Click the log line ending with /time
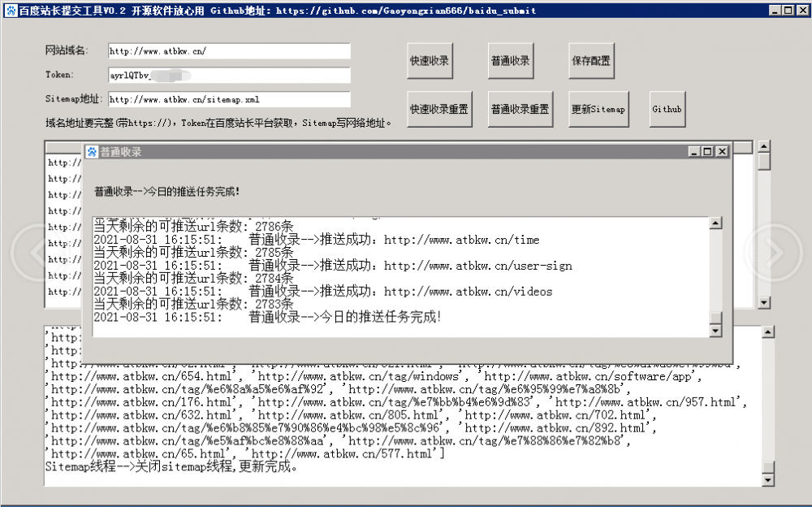Viewport: 812px width, 507px height. 317,240
